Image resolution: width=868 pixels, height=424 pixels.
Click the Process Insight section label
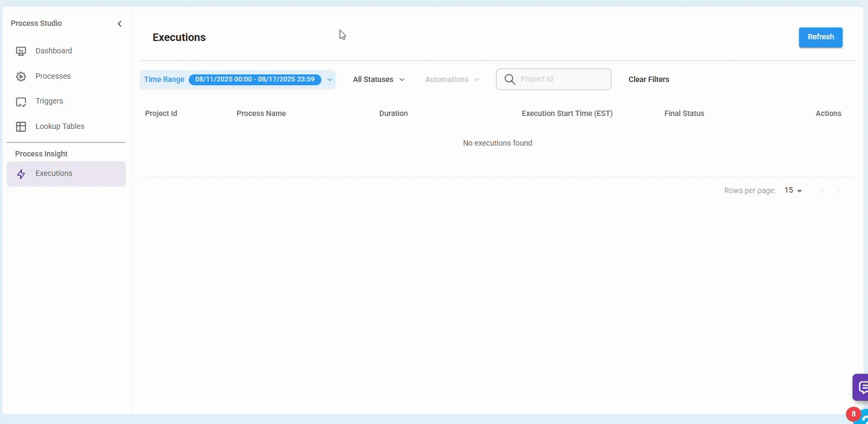point(42,154)
